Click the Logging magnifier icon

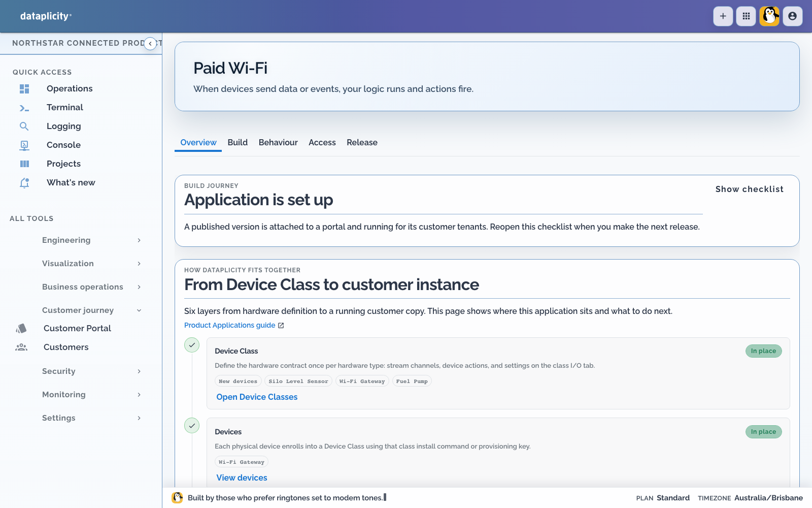tap(24, 126)
